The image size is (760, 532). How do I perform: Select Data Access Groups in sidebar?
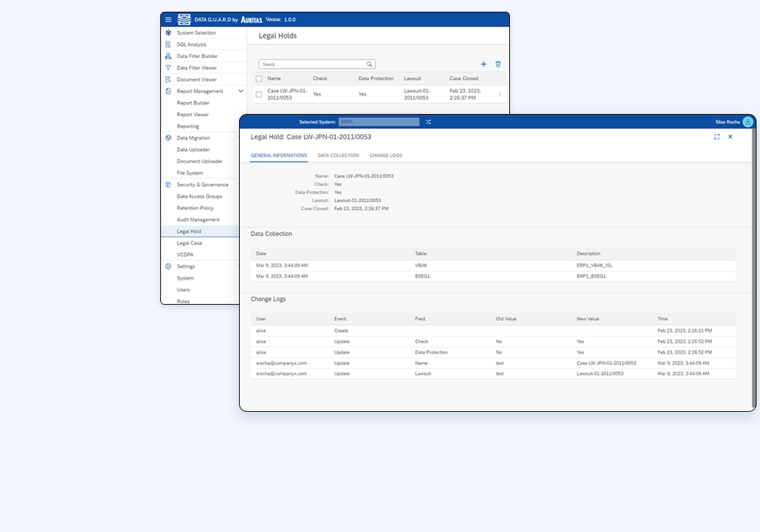tap(200, 196)
